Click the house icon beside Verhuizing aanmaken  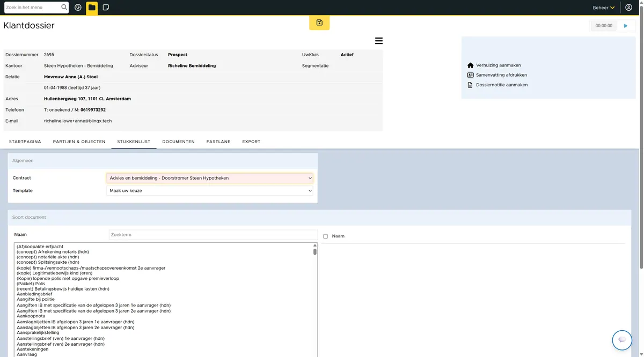(x=471, y=65)
